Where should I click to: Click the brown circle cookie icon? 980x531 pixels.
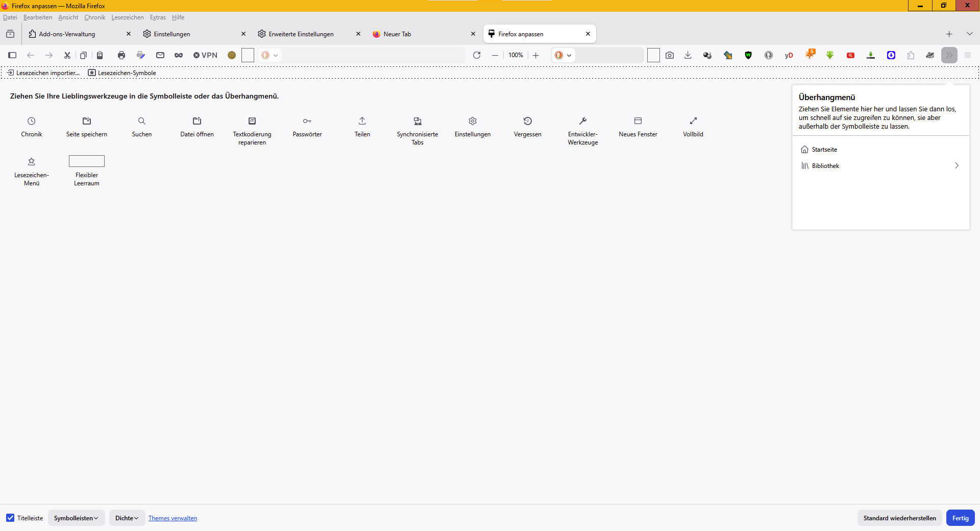coord(232,55)
